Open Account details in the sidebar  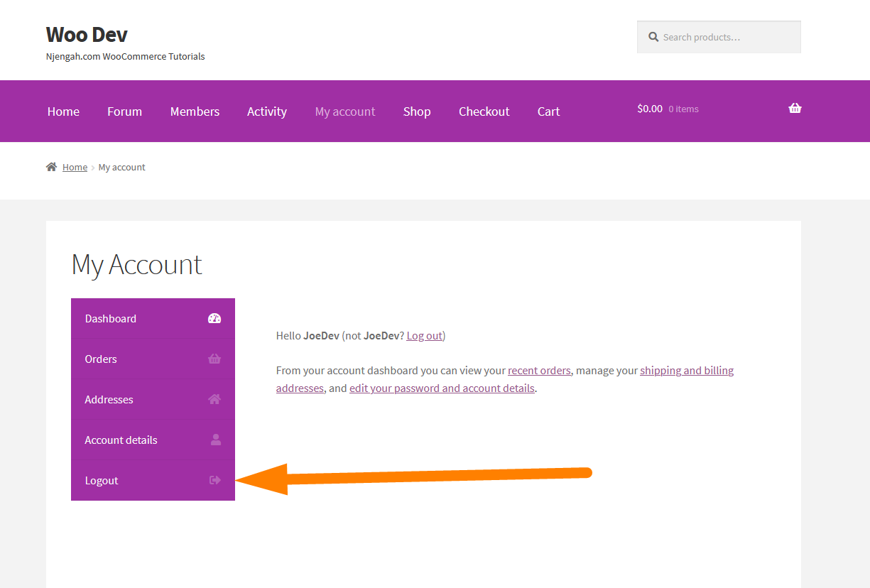pyautogui.click(x=153, y=440)
